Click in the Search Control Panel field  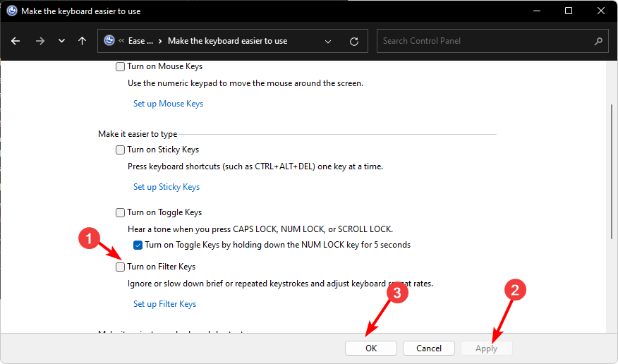(485, 41)
